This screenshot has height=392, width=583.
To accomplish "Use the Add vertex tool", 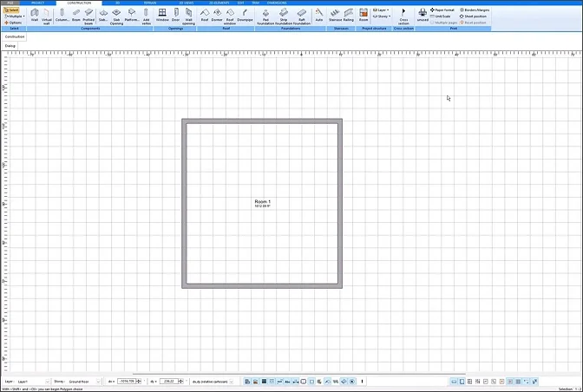I will tap(146, 16).
